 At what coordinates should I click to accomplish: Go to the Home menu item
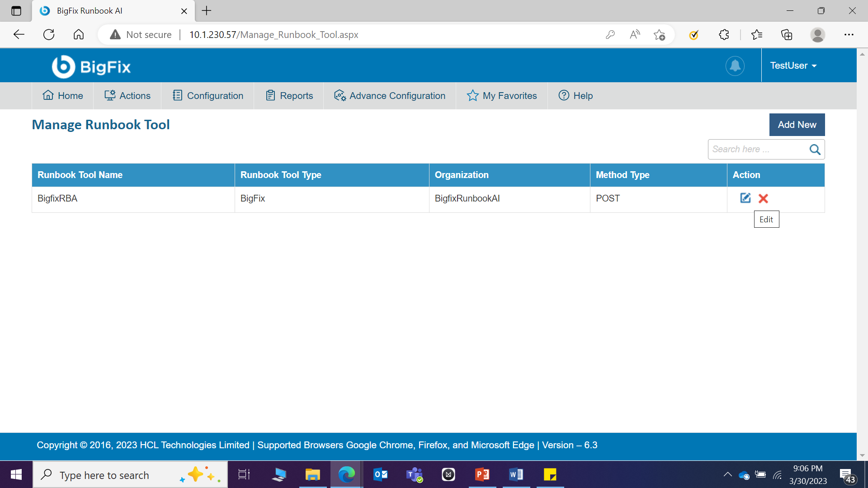(63, 96)
